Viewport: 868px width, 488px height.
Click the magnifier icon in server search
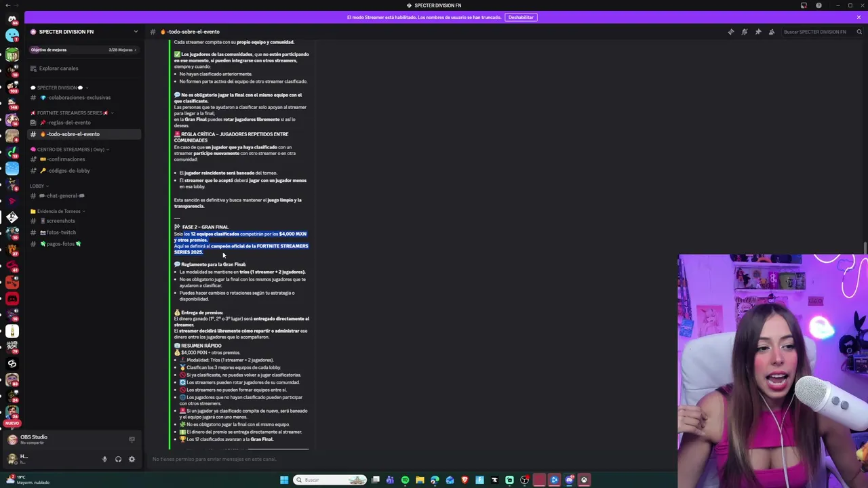click(859, 32)
